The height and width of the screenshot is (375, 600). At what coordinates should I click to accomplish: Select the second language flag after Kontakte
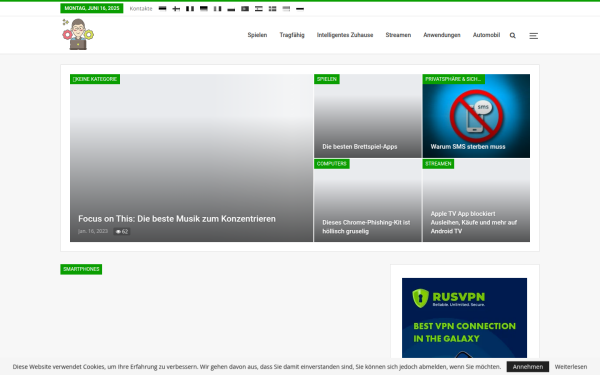[x=176, y=8]
